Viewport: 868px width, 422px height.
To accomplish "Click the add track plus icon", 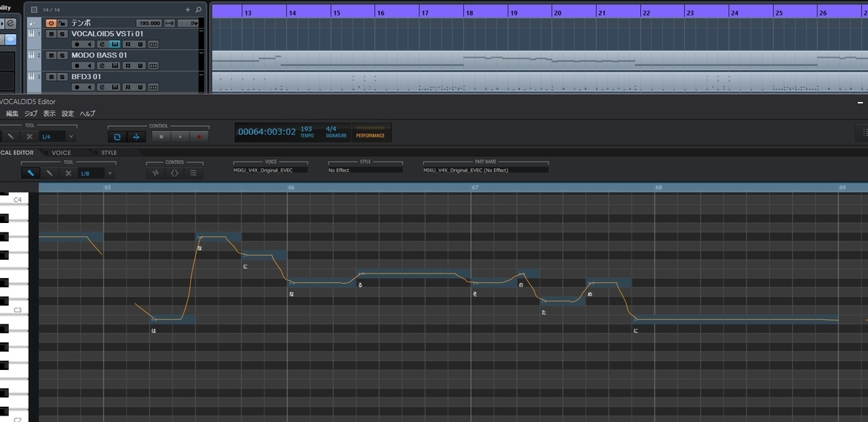I will 187,9.
